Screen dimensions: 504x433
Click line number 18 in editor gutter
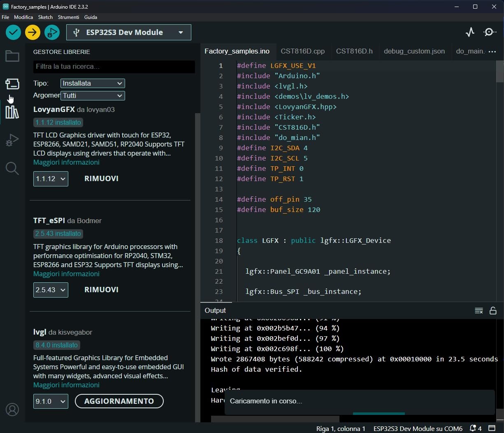click(218, 240)
